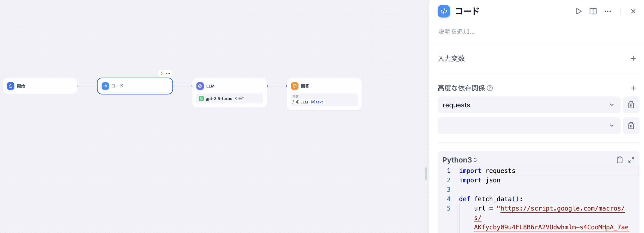Add an advanced dependency (高度な依存関係)
Viewport: 644px width, 233px height.
click(x=633, y=88)
